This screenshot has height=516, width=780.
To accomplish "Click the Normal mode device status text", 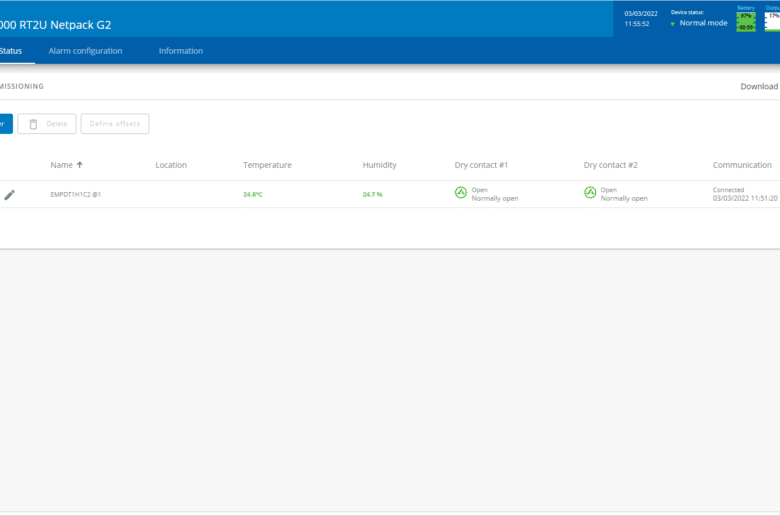I will pyautogui.click(x=703, y=23).
